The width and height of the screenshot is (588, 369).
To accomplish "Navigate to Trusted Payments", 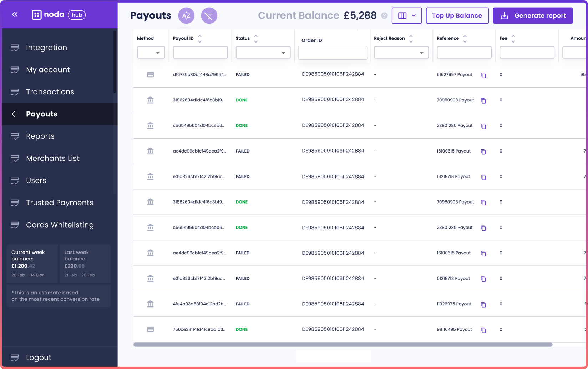I will click(x=60, y=203).
